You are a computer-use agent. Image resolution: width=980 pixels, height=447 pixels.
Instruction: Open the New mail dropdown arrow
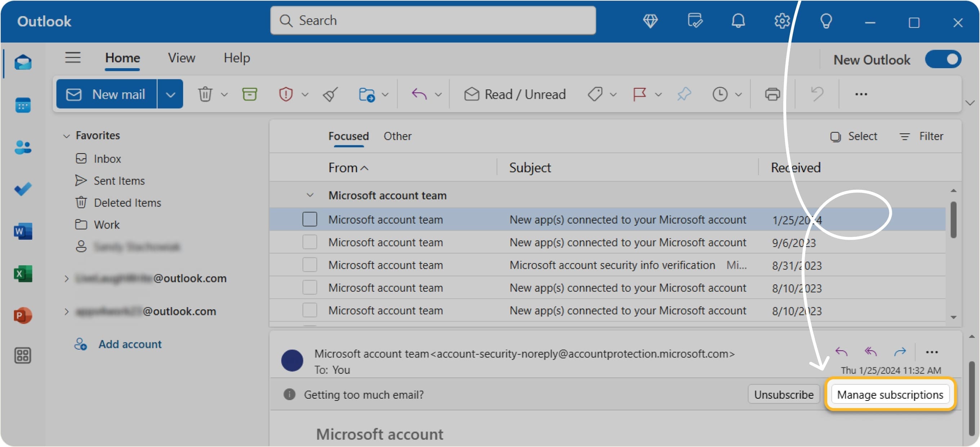point(170,94)
